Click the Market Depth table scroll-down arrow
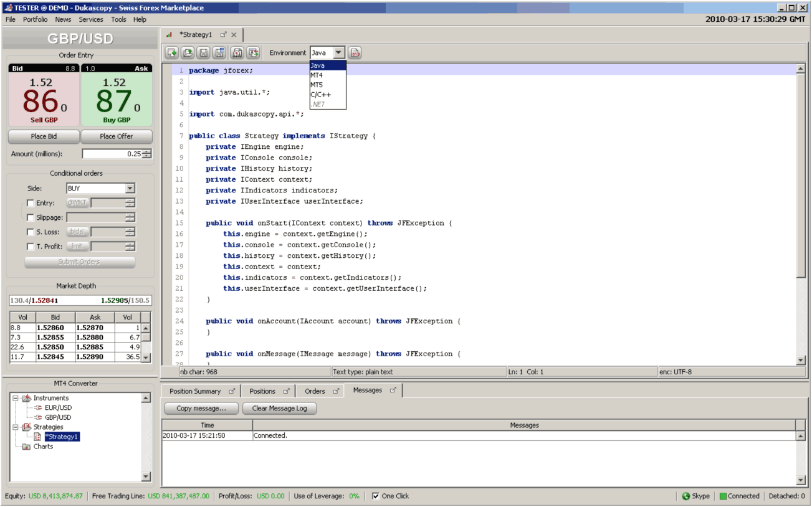 [x=146, y=358]
